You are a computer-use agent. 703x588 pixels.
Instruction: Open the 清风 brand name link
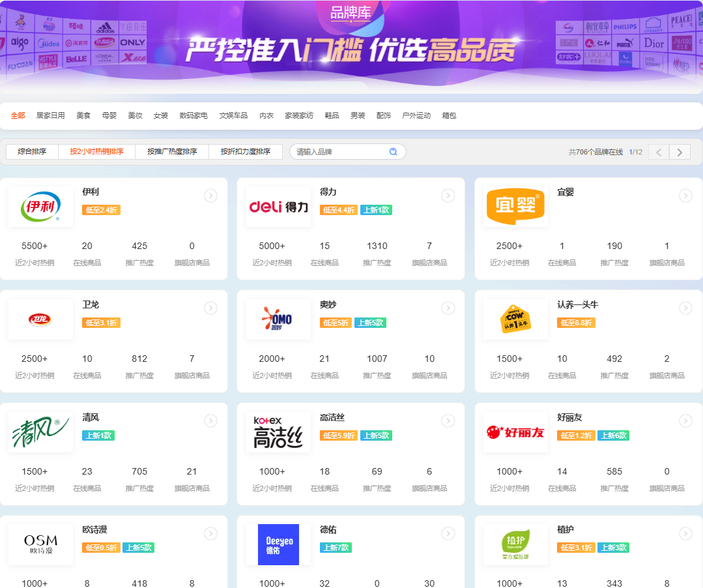point(91,418)
